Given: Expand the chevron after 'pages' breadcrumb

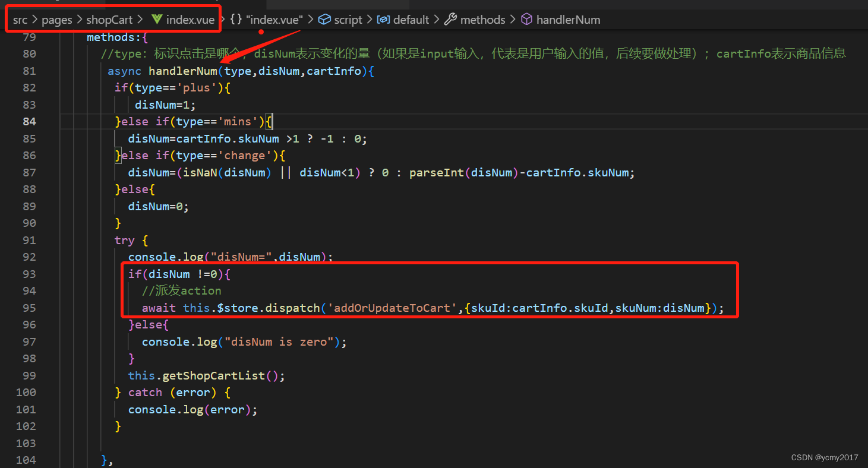Looking at the screenshot, I should tap(80, 20).
